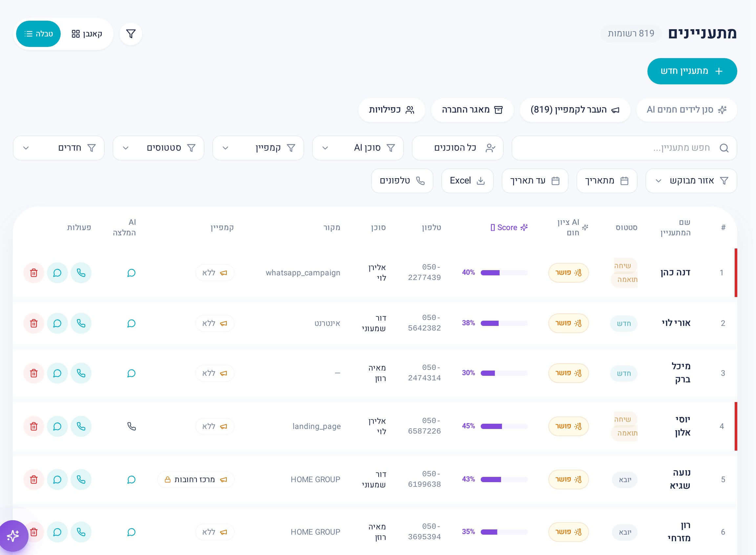756x555 pixels.
Task: Click the טלפונים phones button
Action: pyautogui.click(x=402, y=181)
